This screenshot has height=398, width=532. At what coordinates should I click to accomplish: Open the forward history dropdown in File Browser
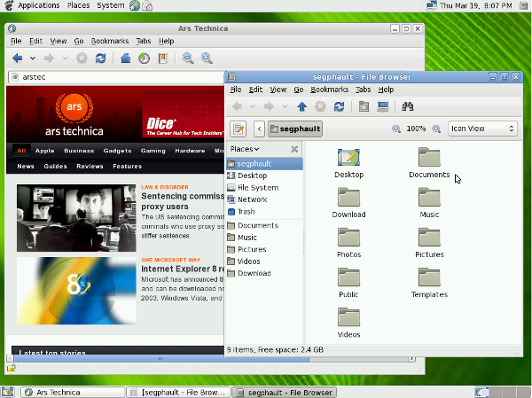(285, 107)
